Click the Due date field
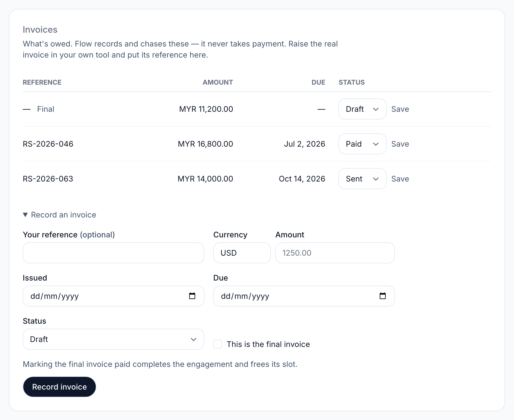 pos(304,296)
